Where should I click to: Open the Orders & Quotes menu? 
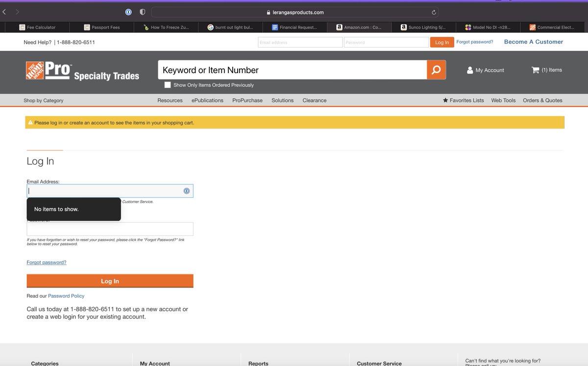[x=542, y=100]
